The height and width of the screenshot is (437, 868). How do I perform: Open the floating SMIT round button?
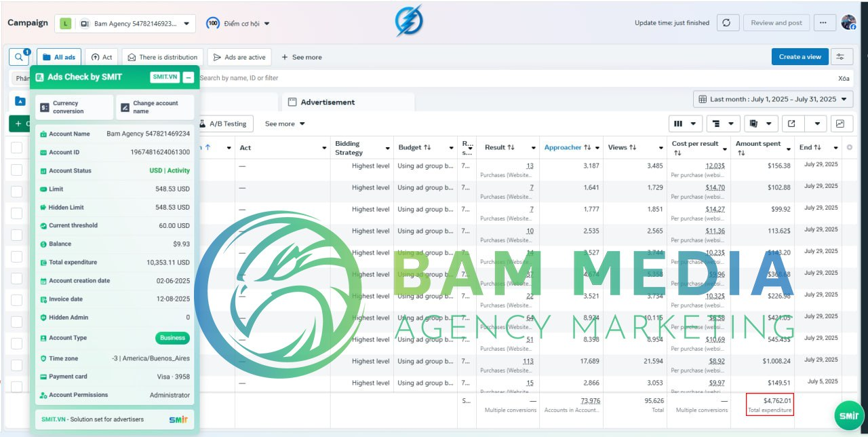click(x=849, y=415)
